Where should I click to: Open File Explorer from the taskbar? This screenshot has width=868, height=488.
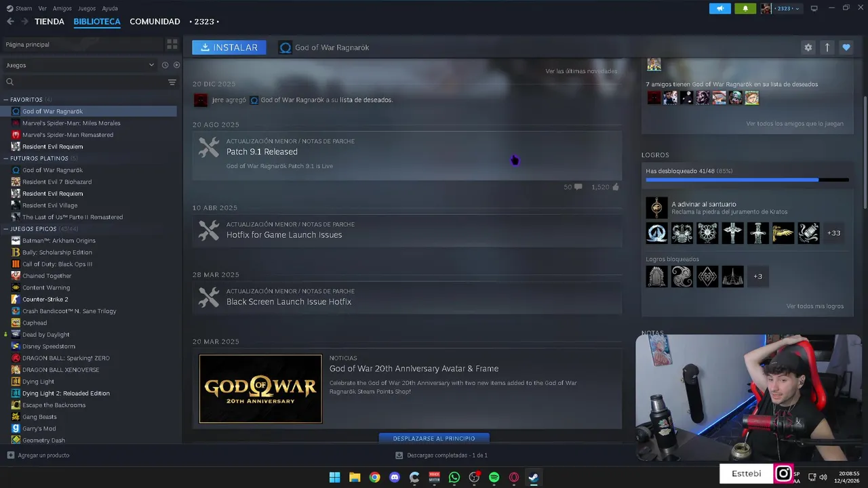(355, 477)
